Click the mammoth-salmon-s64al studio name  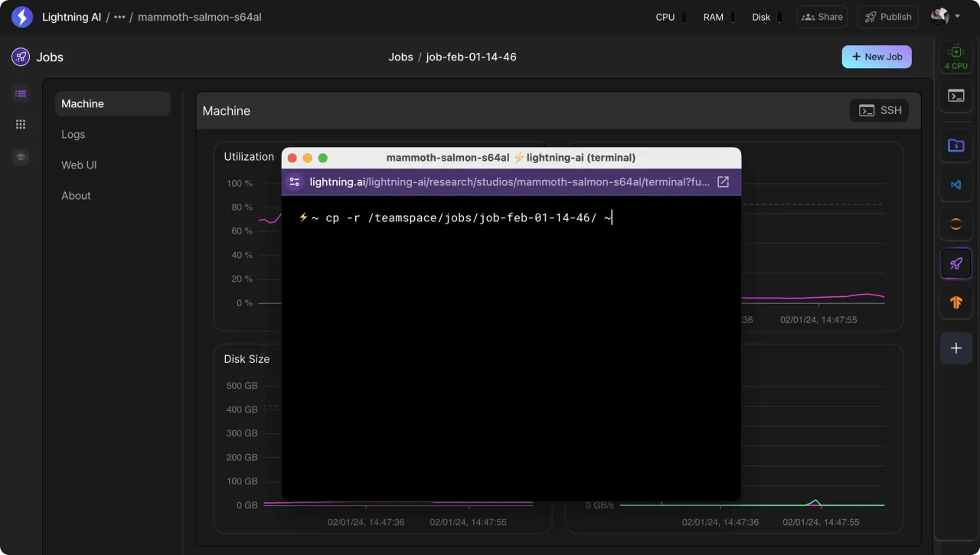coord(200,17)
